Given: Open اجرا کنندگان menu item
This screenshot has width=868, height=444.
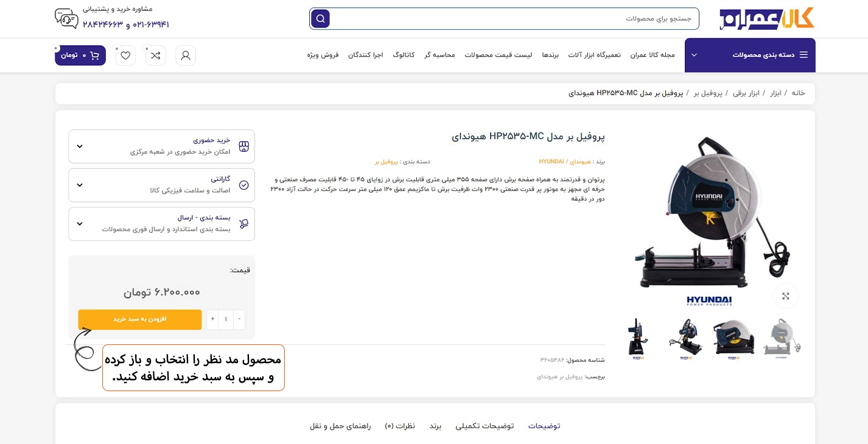Looking at the screenshot, I should [365, 55].
